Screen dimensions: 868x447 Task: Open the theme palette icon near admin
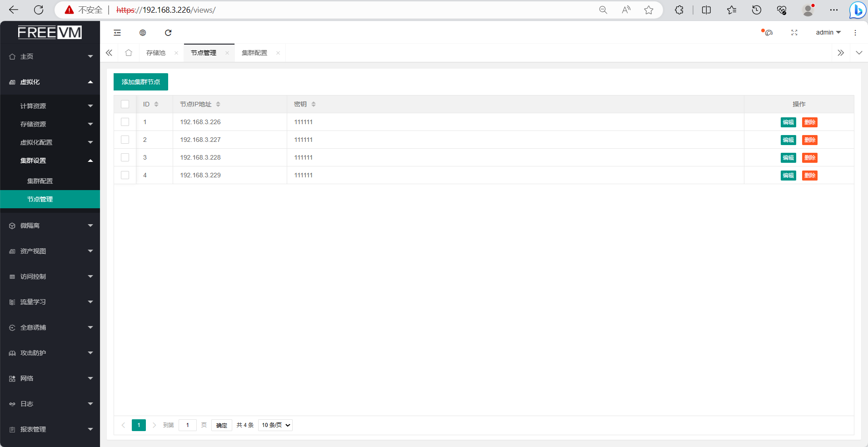pyautogui.click(x=768, y=33)
